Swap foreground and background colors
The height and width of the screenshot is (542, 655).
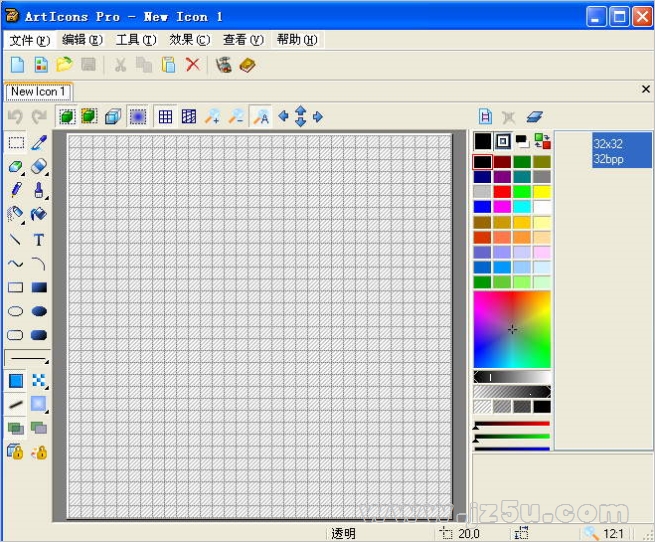tap(542, 141)
